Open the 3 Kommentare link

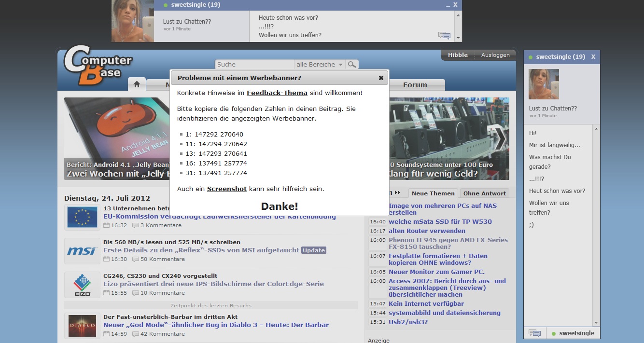(x=161, y=225)
